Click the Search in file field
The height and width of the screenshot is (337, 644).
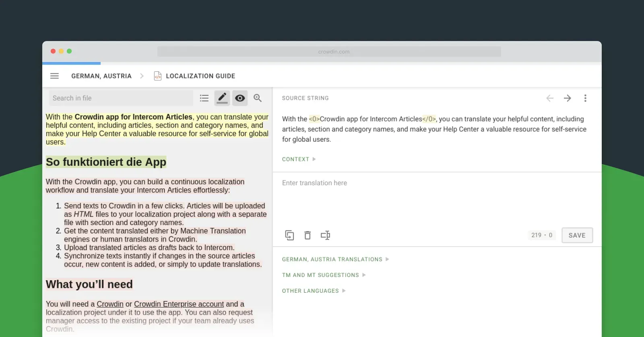click(121, 98)
